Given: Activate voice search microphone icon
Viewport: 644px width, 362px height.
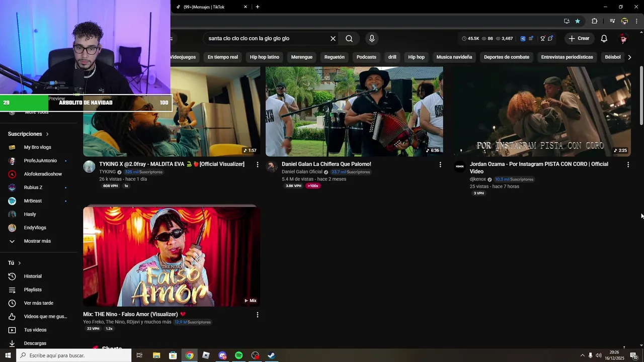Looking at the screenshot, I should tap(372, 38).
